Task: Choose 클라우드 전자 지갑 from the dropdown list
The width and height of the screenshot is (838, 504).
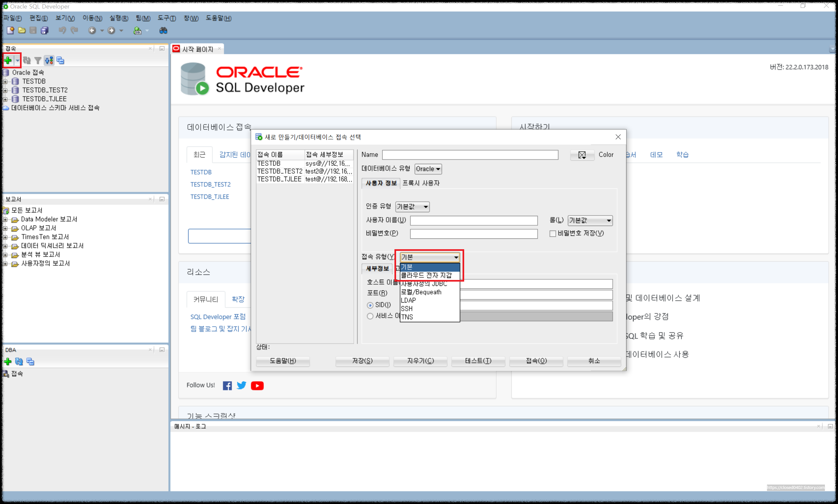Action: 427,275
